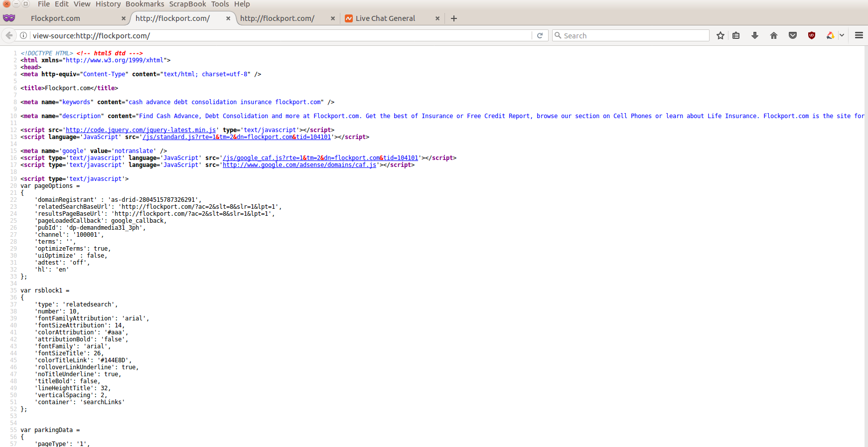Switch to the Flockport.com tab
868x447 pixels.
(x=55, y=18)
